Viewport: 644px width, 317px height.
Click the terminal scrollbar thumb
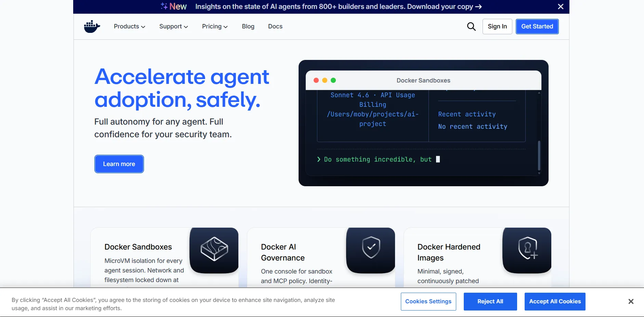tap(539, 155)
